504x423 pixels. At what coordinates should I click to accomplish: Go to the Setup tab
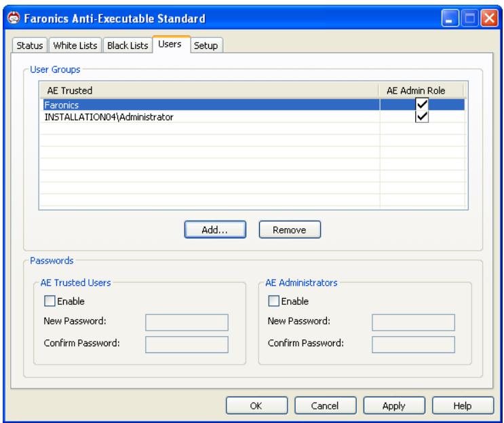[x=206, y=45]
